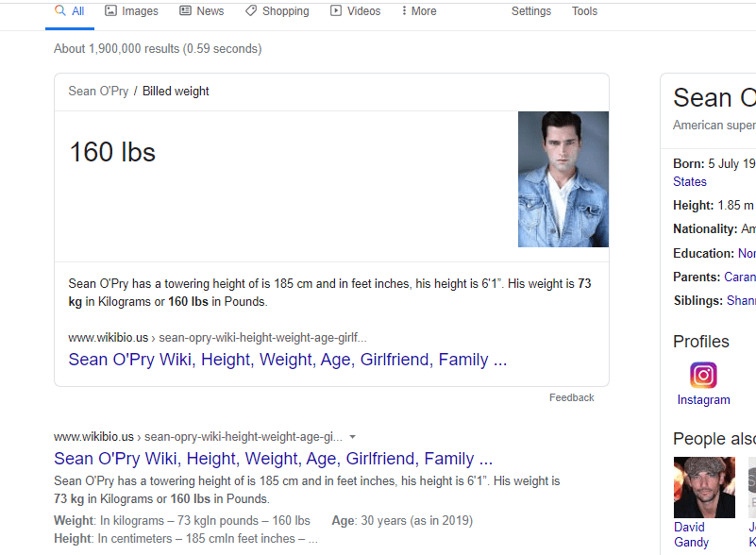Screen dimensions: 756x555
Task: Click the Education link in knowledge panel
Action: click(747, 253)
